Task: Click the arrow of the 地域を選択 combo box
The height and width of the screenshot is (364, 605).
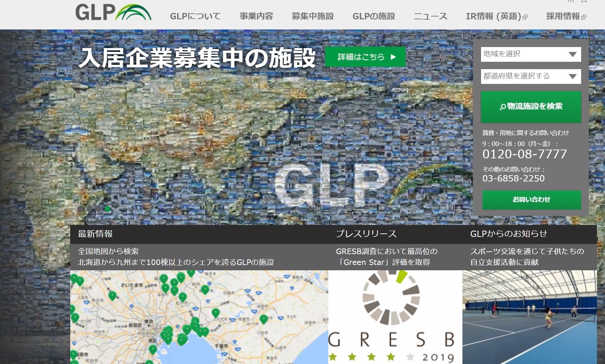Action: [573, 54]
